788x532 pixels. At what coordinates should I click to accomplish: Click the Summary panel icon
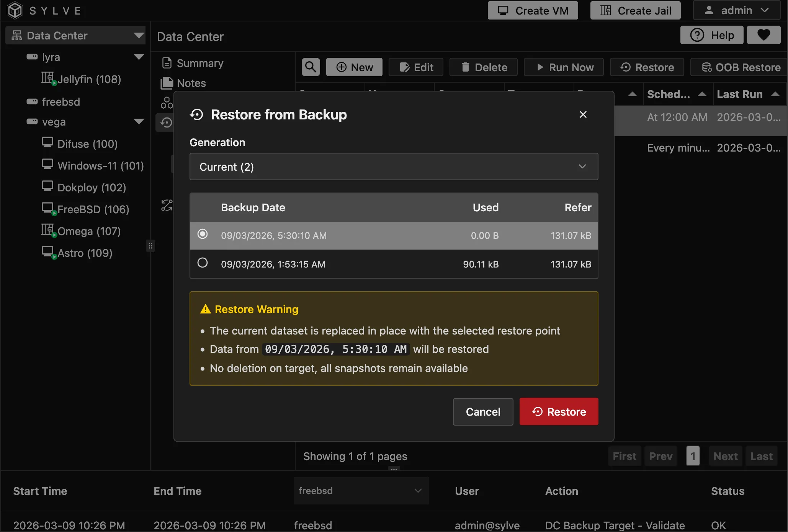tap(167, 63)
